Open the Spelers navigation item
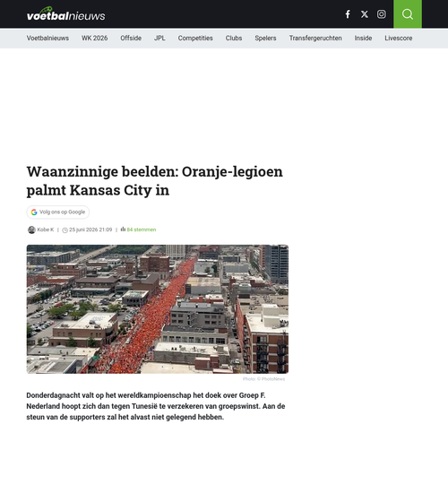This screenshot has height=493, width=448. [265, 38]
